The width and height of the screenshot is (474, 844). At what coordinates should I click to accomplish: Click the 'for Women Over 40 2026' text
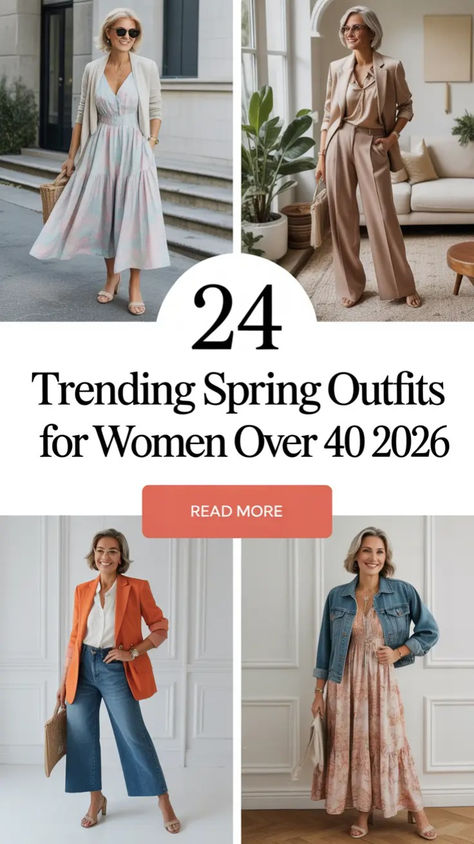click(244, 446)
